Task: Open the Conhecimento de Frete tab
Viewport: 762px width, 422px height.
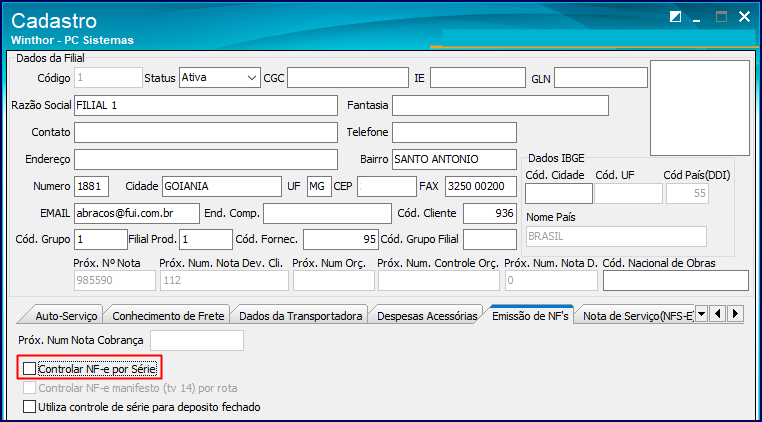Action: (x=168, y=316)
